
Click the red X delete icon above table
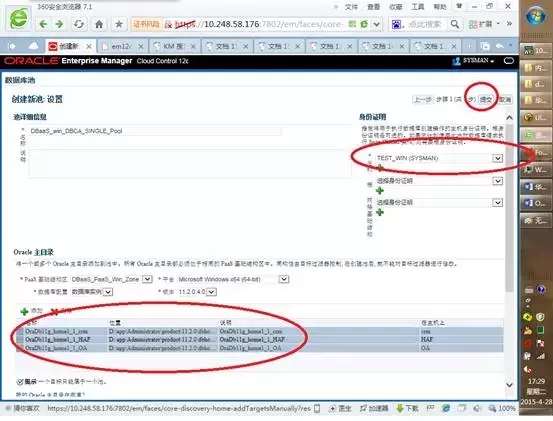pos(55,311)
